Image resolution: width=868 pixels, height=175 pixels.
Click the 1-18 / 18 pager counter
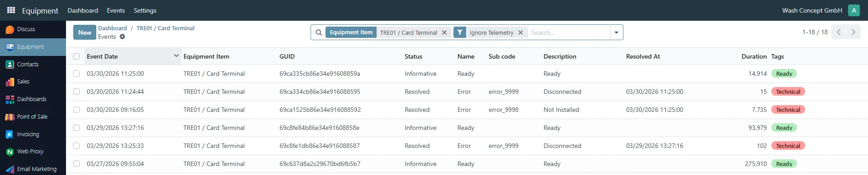pos(815,32)
